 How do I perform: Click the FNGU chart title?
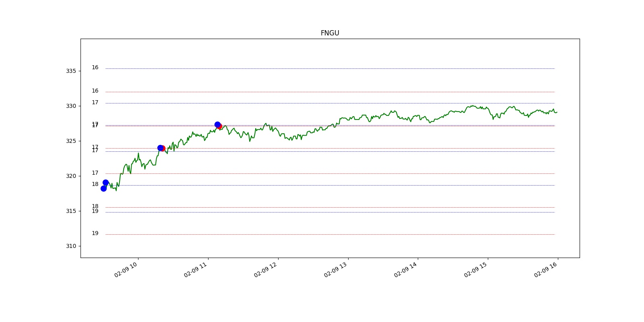click(330, 33)
